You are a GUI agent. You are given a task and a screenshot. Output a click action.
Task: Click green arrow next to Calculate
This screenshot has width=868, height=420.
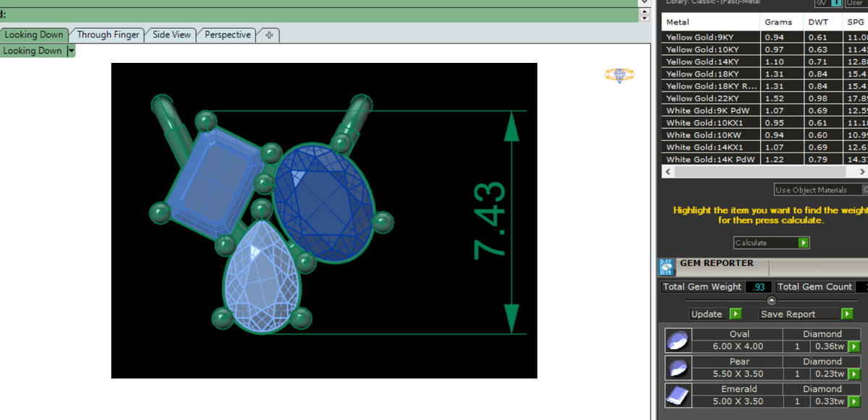click(x=804, y=243)
